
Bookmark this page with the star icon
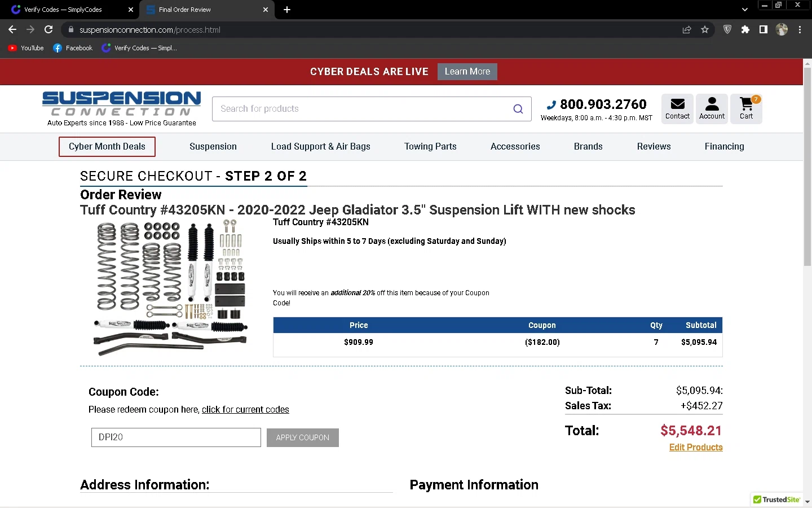[x=705, y=30]
